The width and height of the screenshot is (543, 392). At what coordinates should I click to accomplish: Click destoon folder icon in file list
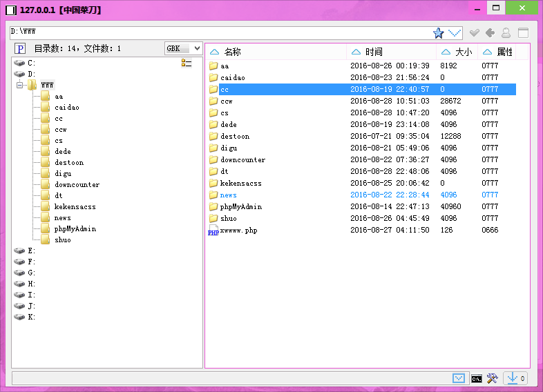[x=213, y=137]
